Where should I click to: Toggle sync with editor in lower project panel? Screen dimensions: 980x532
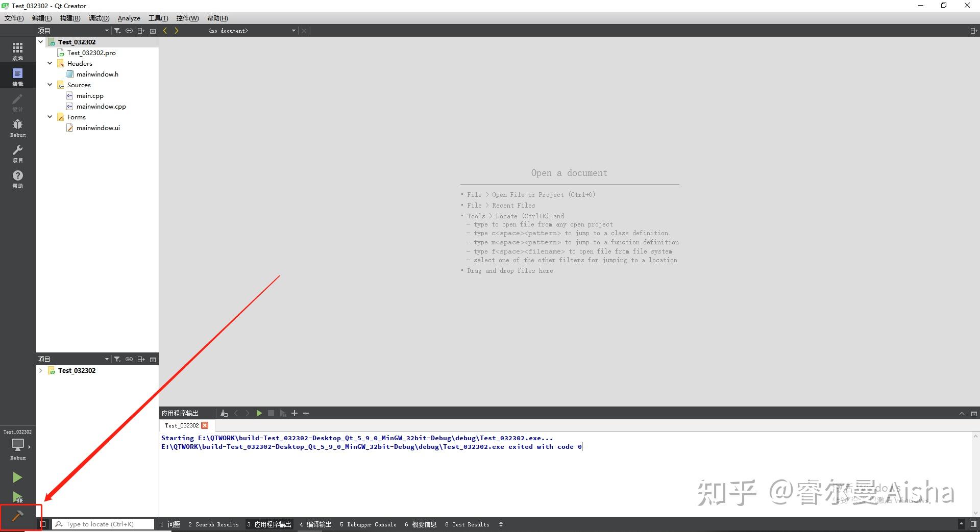[x=129, y=359]
